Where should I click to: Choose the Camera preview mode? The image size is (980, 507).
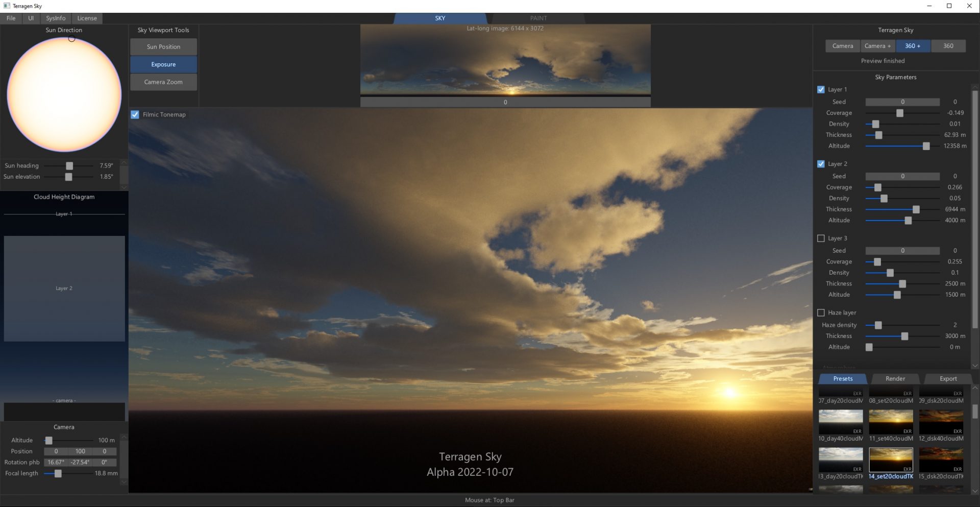tap(842, 46)
